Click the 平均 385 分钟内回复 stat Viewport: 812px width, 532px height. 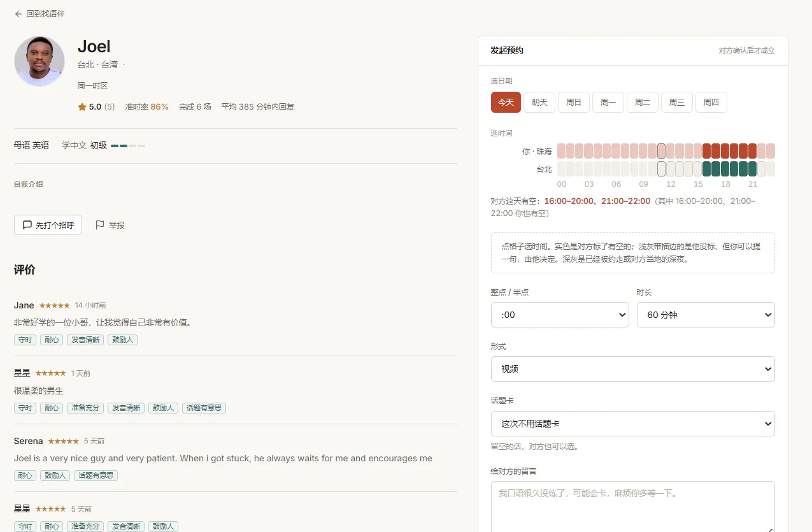click(258, 107)
